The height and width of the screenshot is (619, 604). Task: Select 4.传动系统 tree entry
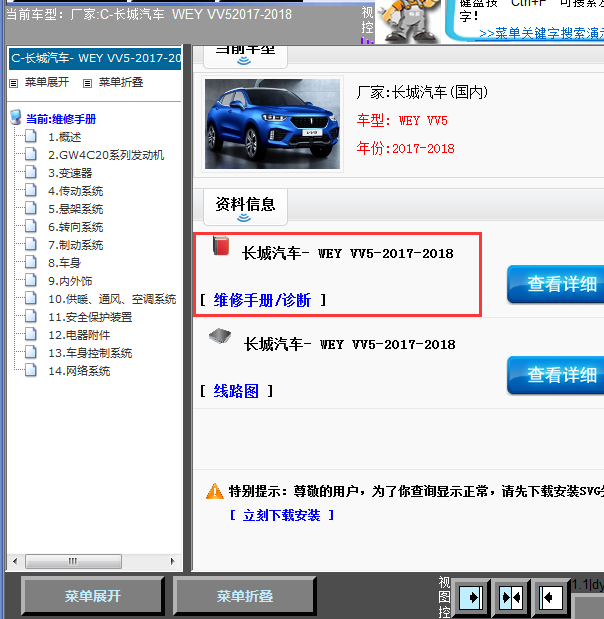(x=75, y=191)
